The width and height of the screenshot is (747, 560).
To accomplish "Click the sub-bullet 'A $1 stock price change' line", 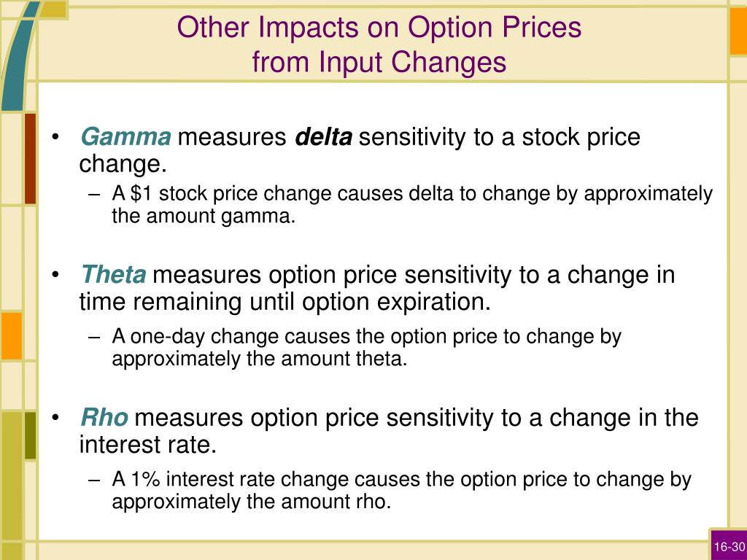I will (x=412, y=194).
